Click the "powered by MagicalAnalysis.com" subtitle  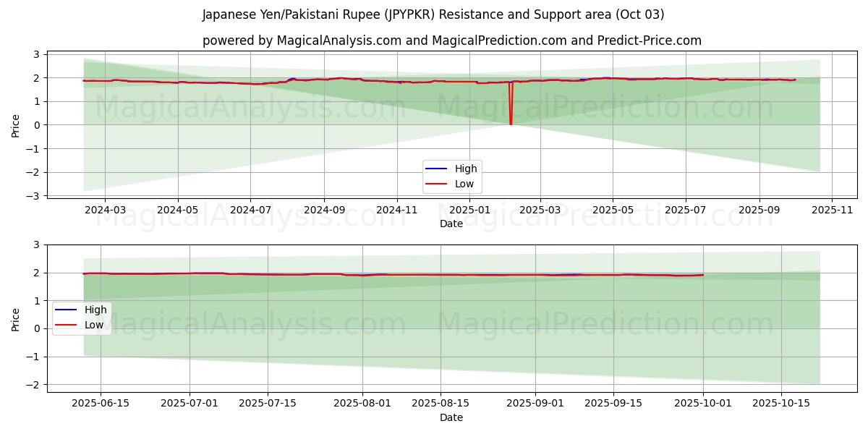pos(451,41)
